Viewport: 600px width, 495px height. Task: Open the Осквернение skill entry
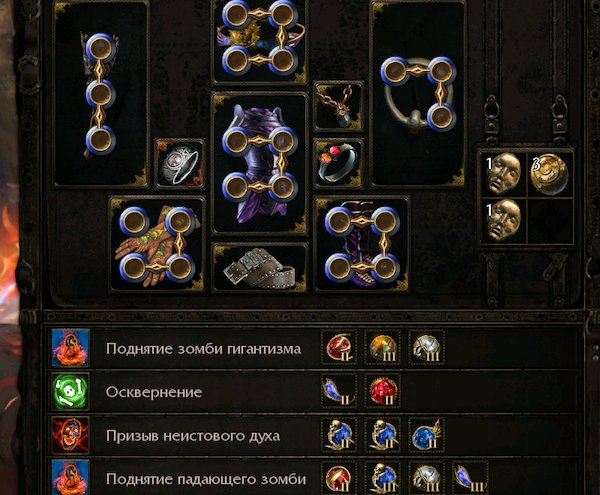coord(312,392)
